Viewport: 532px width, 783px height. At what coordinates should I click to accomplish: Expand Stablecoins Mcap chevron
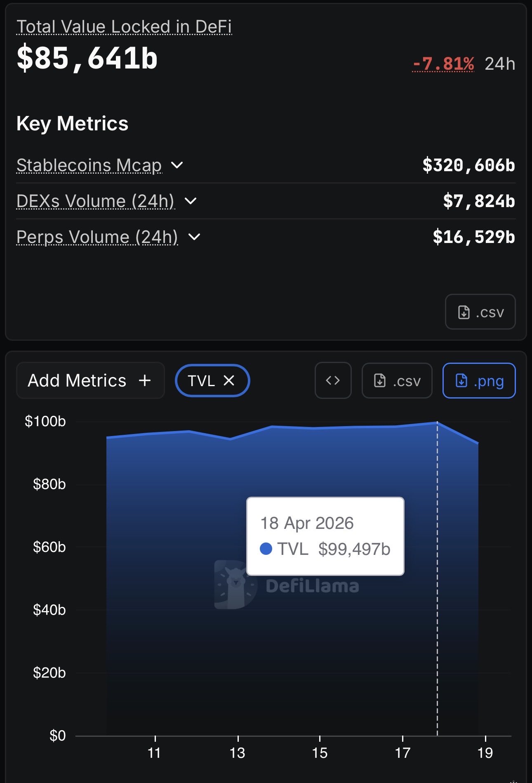tap(177, 165)
